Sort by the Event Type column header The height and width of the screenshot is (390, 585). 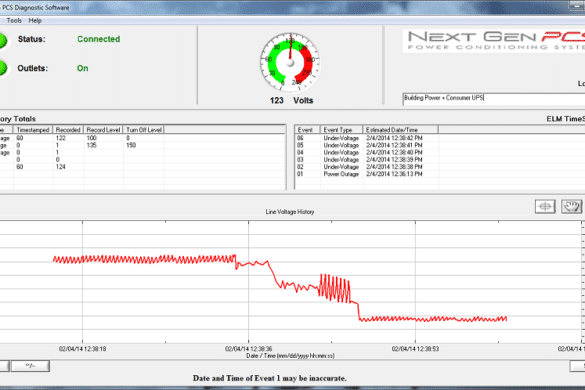pos(341,130)
